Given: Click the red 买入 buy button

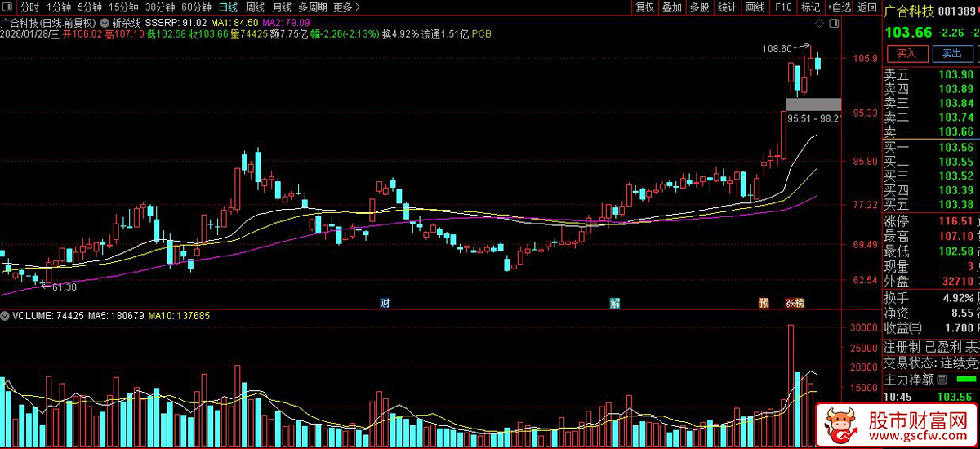Looking at the screenshot, I should coord(907,53).
